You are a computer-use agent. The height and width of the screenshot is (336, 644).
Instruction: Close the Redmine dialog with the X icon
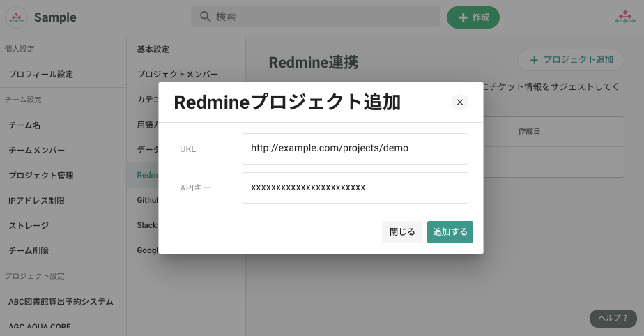pyautogui.click(x=460, y=102)
